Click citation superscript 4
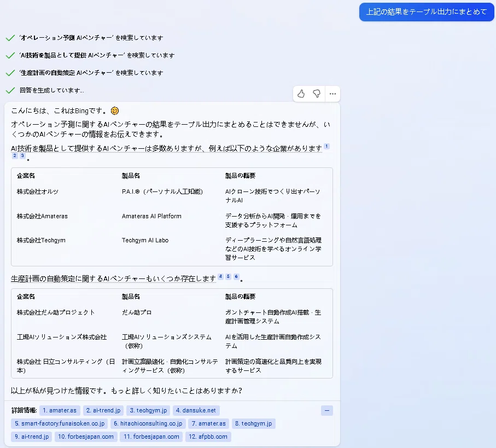This screenshot has width=496, height=448. (220, 277)
